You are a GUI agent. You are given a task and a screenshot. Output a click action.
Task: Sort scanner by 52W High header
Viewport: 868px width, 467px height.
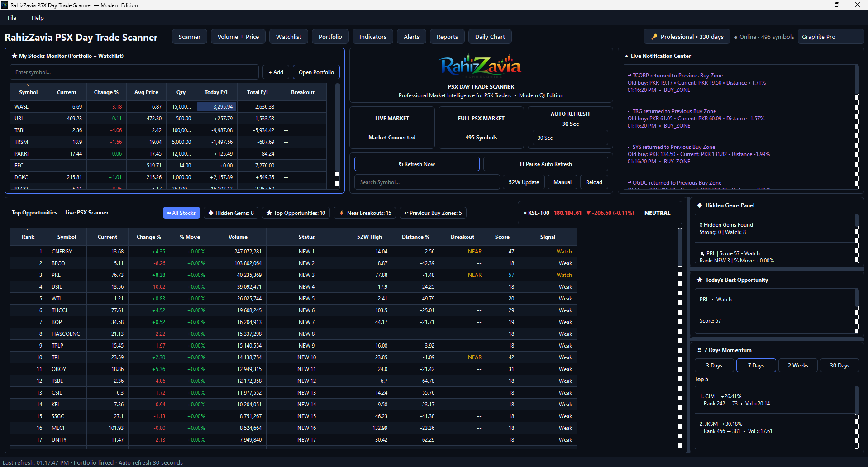[x=369, y=237]
